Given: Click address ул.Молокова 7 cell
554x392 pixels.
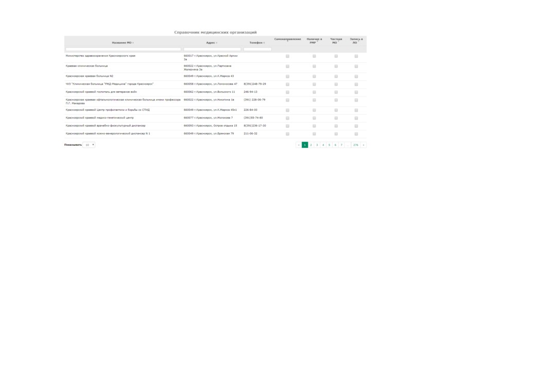Looking at the screenshot, I should (x=208, y=118).
